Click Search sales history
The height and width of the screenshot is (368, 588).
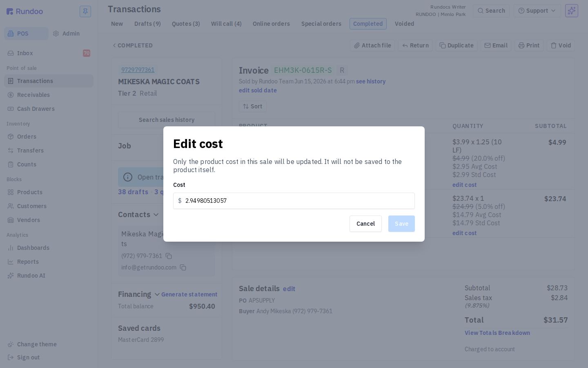167,120
